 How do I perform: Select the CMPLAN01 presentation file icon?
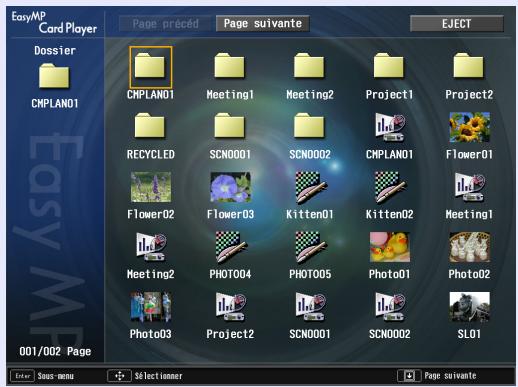[x=390, y=127]
